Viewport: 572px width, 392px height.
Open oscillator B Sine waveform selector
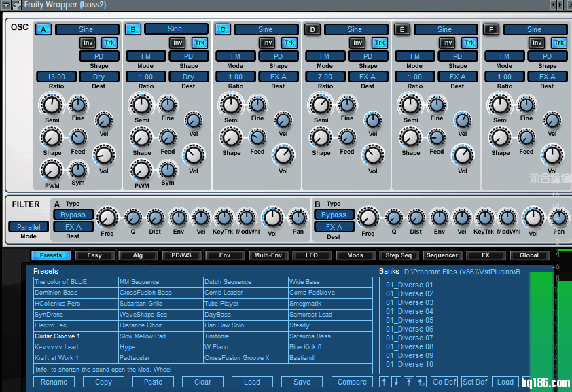[175, 29]
